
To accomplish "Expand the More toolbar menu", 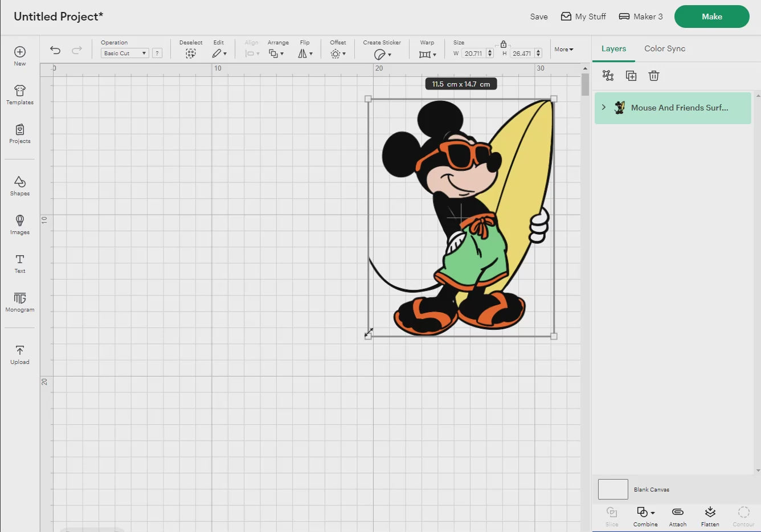I will 564,50.
